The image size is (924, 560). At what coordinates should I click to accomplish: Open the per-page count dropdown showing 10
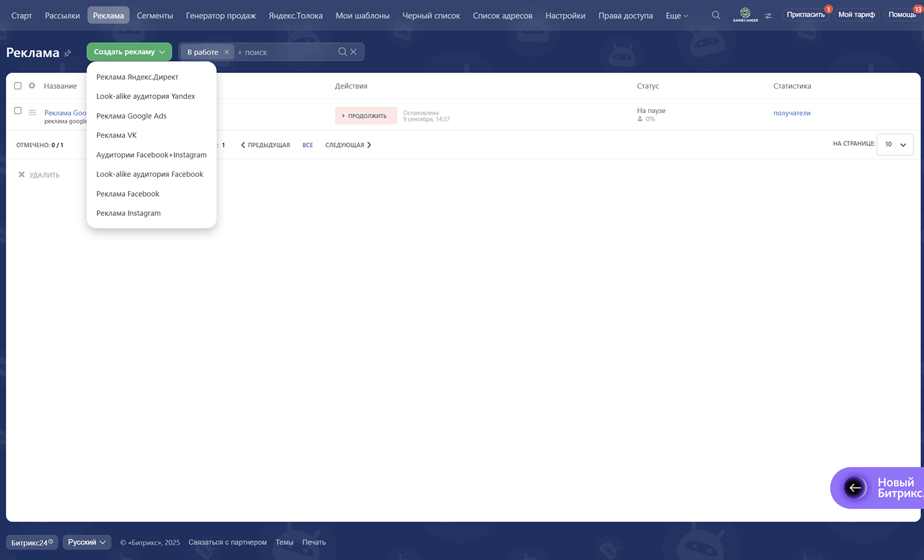(895, 144)
